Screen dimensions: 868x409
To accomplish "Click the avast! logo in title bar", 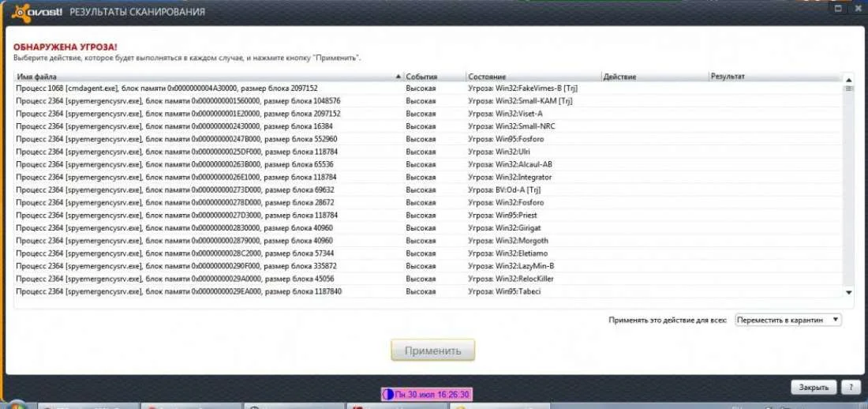I will pyautogui.click(x=38, y=12).
